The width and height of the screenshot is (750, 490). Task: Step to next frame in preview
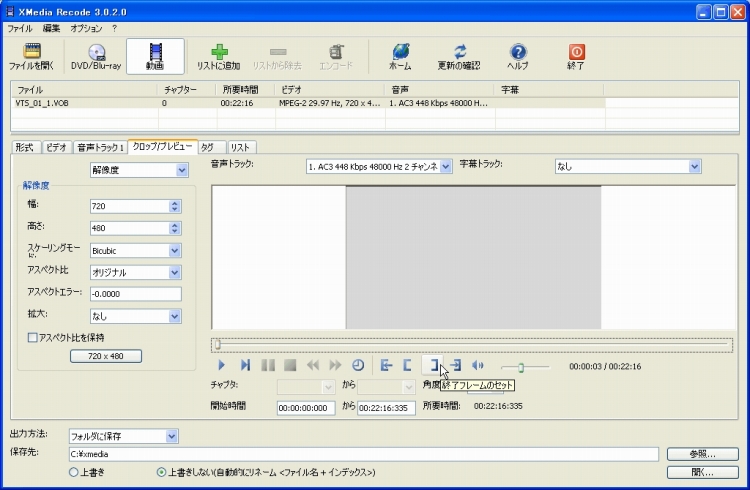pos(245,366)
